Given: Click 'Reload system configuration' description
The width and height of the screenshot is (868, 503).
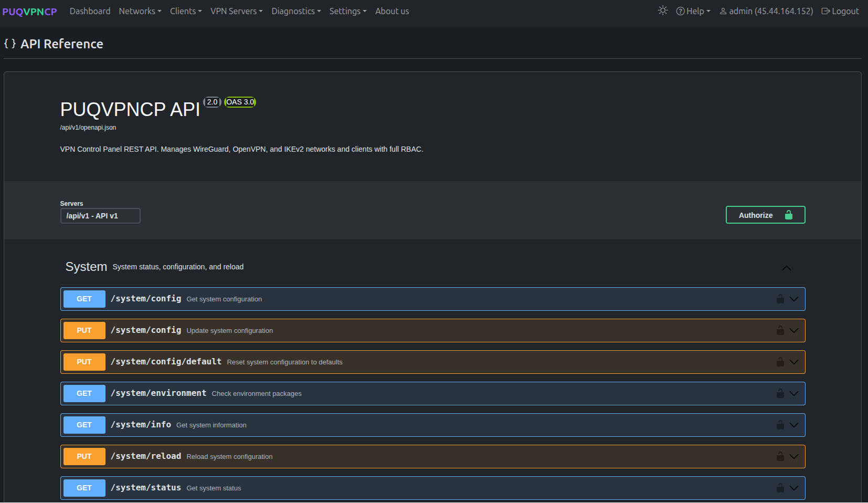Looking at the screenshot, I should (229, 457).
